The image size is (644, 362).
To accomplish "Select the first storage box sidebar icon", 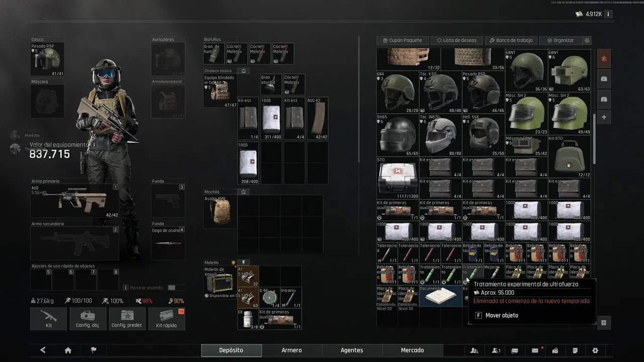I will pos(604,78).
